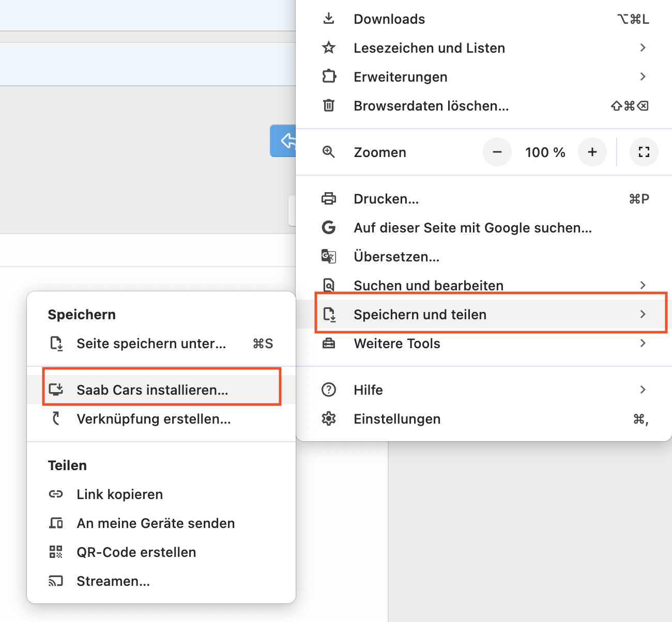Open the Downloads menu entry
The height and width of the screenshot is (622, 672).
click(484, 19)
